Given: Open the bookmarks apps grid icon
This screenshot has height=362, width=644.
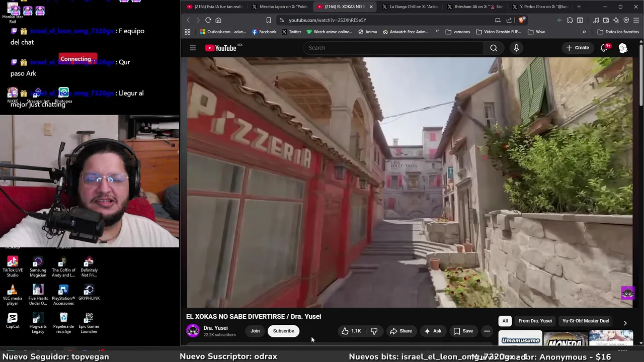Looking at the screenshot, I should [x=187, y=32].
